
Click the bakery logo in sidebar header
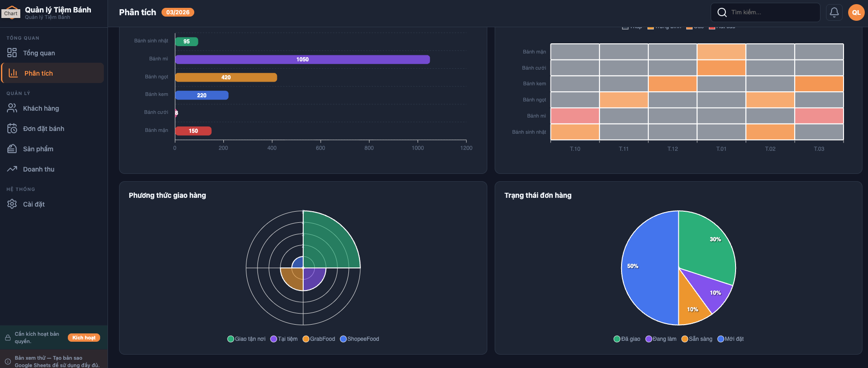(11, 12)
